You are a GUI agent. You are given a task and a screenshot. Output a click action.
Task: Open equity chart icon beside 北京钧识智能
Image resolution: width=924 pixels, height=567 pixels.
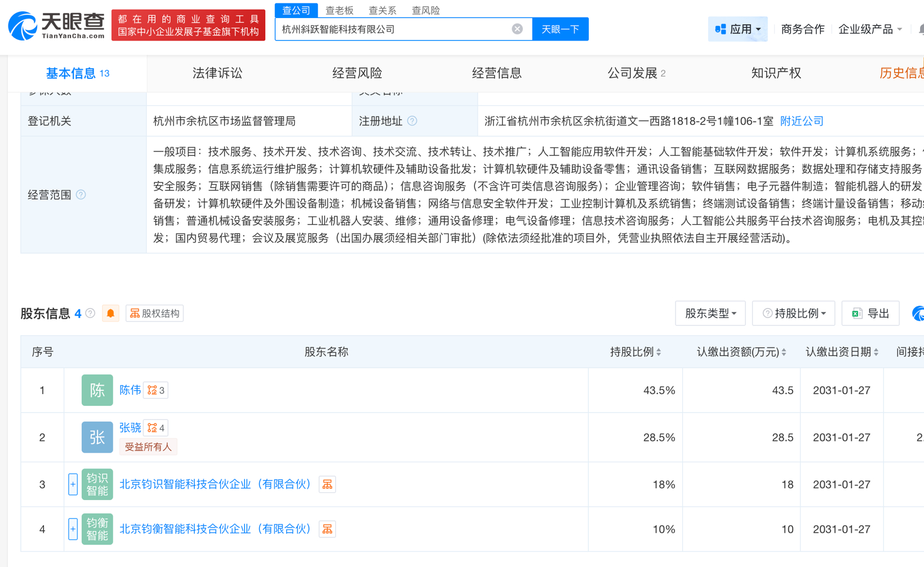pos(327,484)
